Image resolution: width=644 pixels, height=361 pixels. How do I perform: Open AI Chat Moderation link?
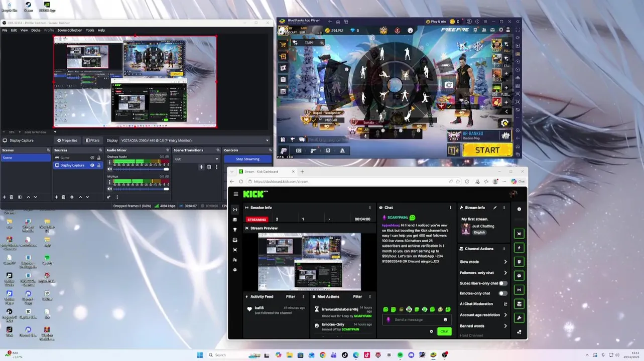[505, 304]
